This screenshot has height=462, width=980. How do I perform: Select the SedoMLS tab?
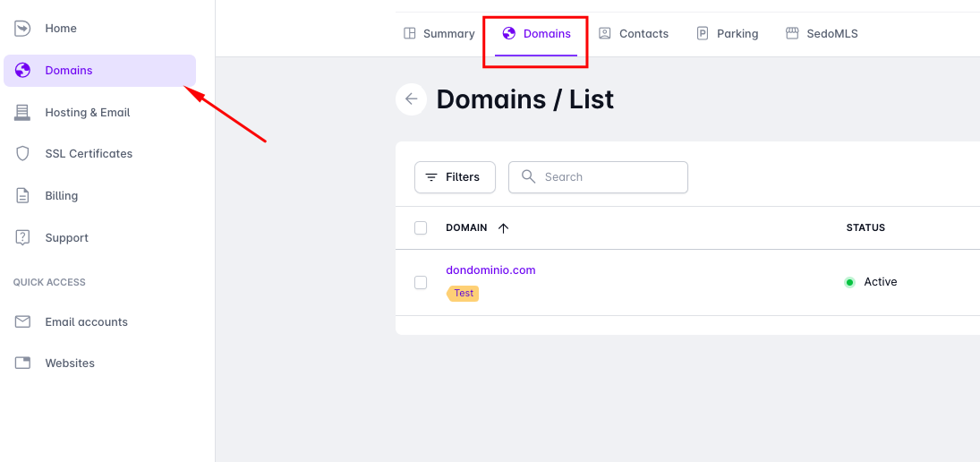pyautogui.click(x=822, y=34)
